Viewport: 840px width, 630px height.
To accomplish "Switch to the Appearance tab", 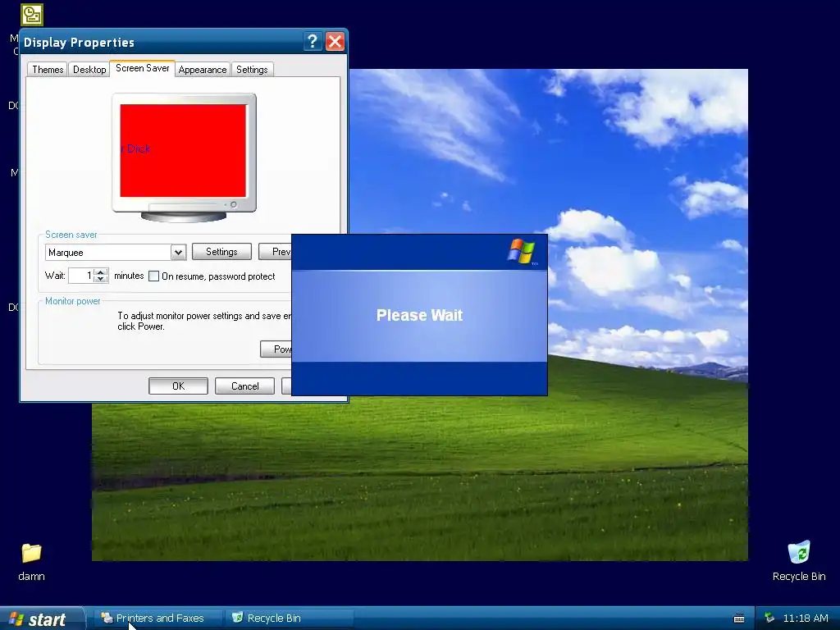I will coord(203,70).
